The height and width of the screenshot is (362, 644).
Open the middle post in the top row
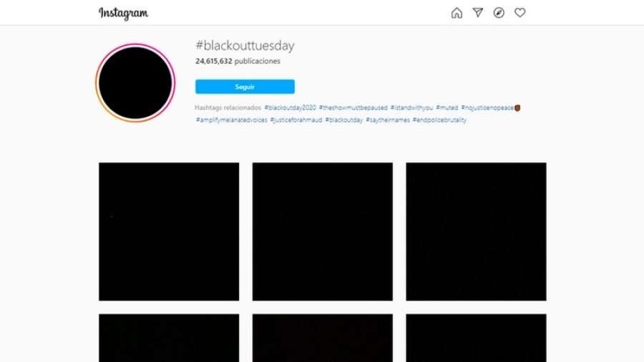[x=323, y=232]
